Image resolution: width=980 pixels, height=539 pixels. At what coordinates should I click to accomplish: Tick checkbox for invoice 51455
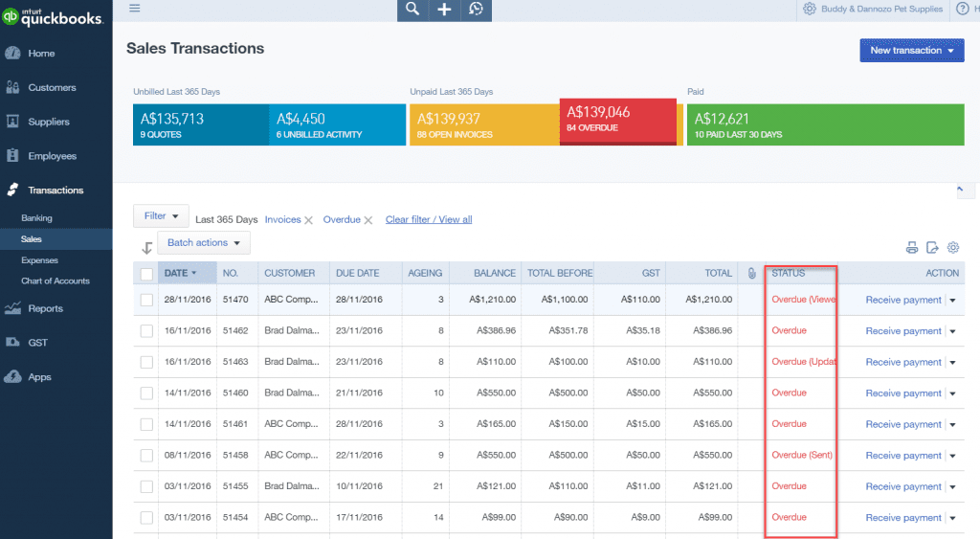[x=146, y=486]
